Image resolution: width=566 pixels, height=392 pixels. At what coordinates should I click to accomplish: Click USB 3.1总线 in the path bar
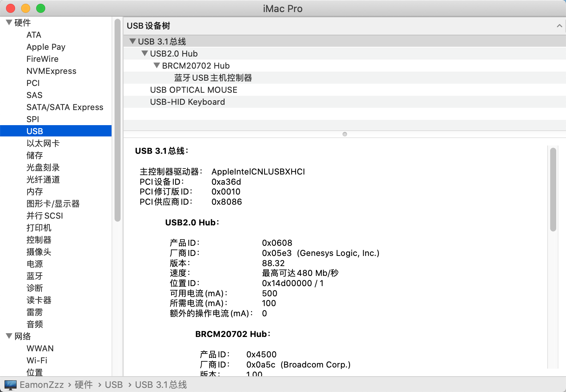[161, 385]
